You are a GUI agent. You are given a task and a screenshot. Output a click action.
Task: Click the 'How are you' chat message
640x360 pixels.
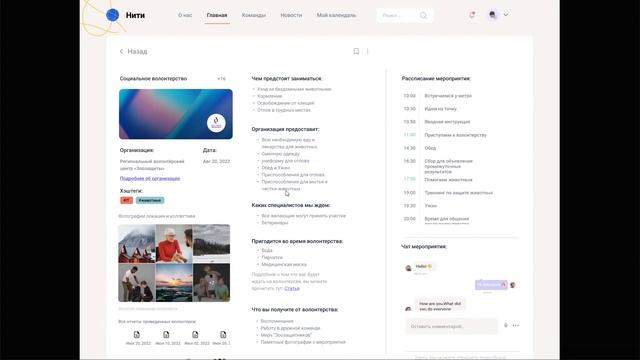click(x=440, y=305)
